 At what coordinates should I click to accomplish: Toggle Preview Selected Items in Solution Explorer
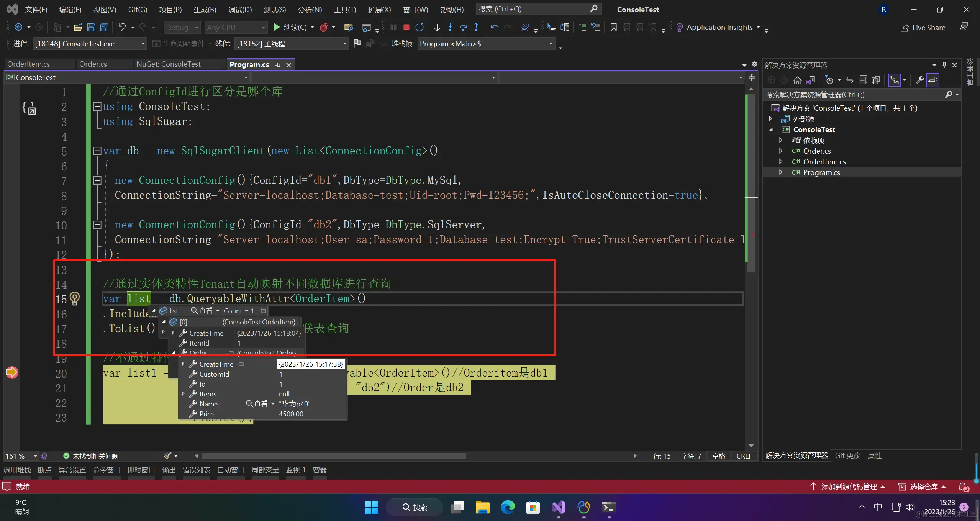click(933, 80)
